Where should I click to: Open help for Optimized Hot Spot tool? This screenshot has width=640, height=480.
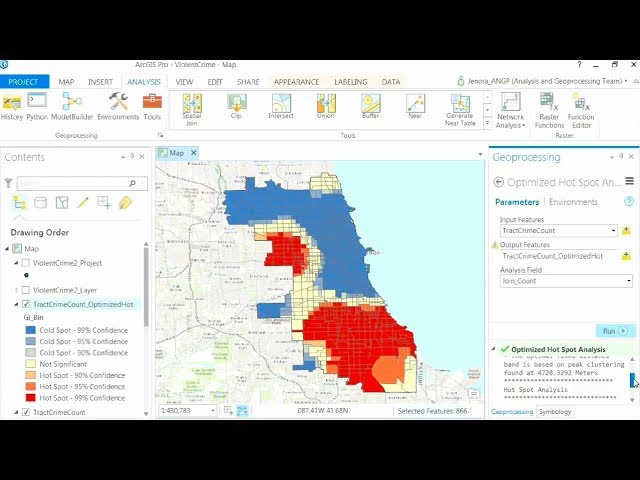pos(629,201)
